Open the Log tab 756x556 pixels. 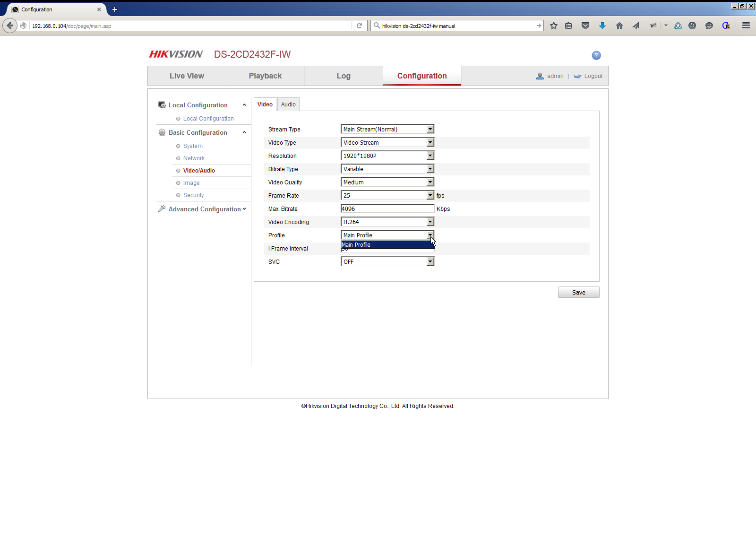344,76
